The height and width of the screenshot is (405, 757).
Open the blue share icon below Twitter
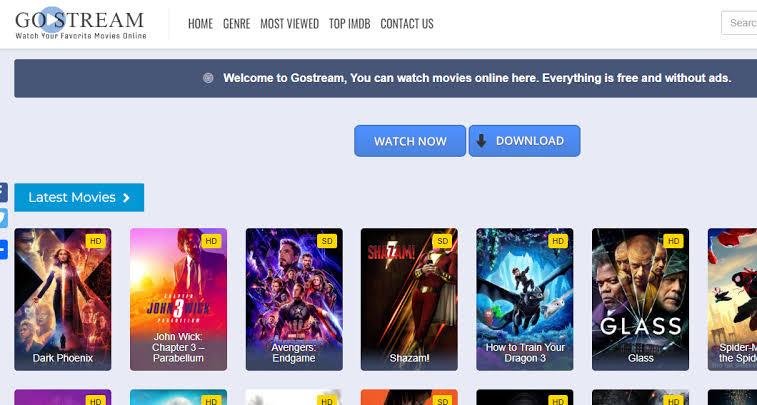click(x=3, y=249)
